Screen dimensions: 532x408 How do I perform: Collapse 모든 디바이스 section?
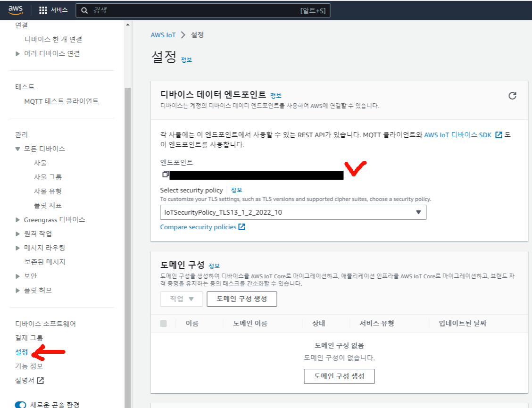[17, 149]
